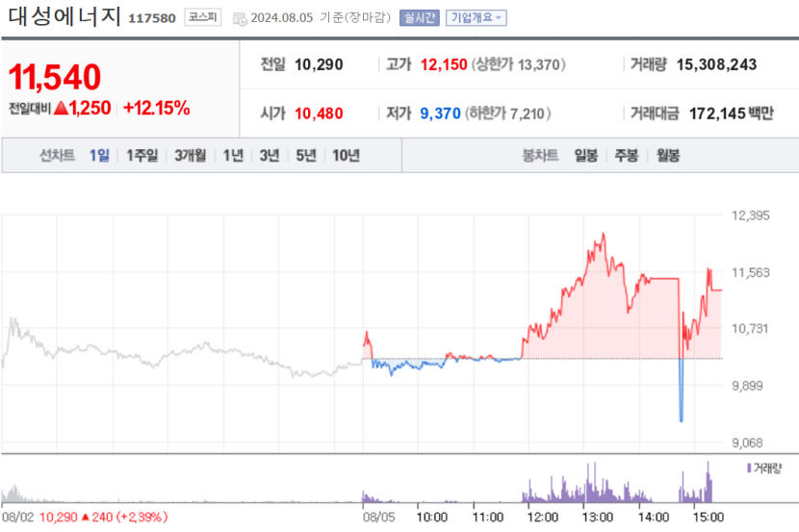This screenshot has height=532, width=799.
Task: Click the 11:00 time axis label
Action: [488, 518]
